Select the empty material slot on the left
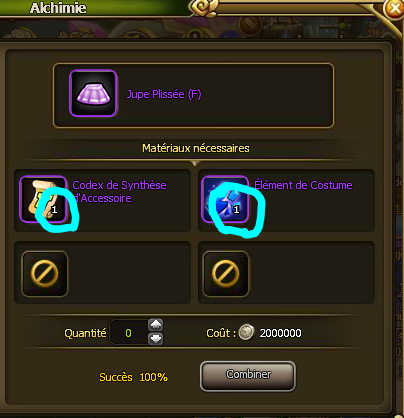The width and height of the screenshot is (404, 418). point(45,274)
